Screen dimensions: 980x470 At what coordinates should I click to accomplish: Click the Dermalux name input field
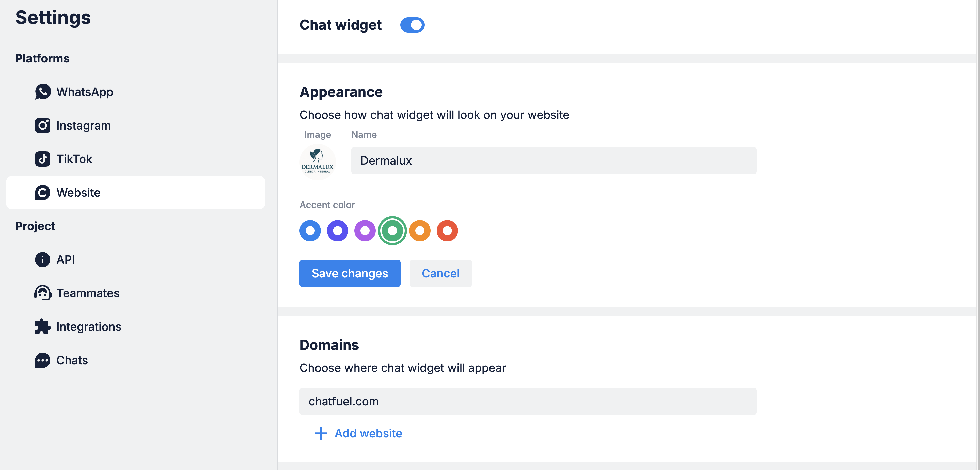click(554, 161)
